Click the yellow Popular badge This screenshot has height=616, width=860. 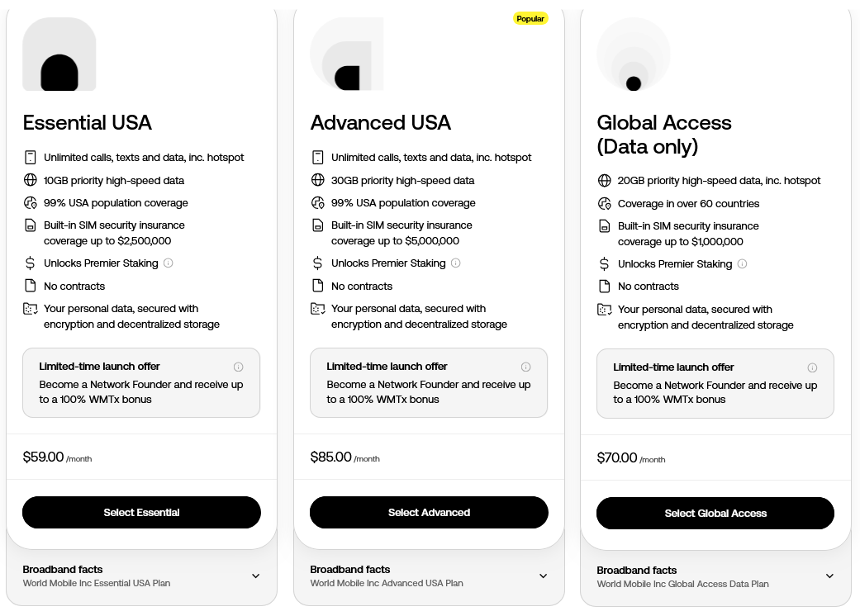[x=530, y=19]
